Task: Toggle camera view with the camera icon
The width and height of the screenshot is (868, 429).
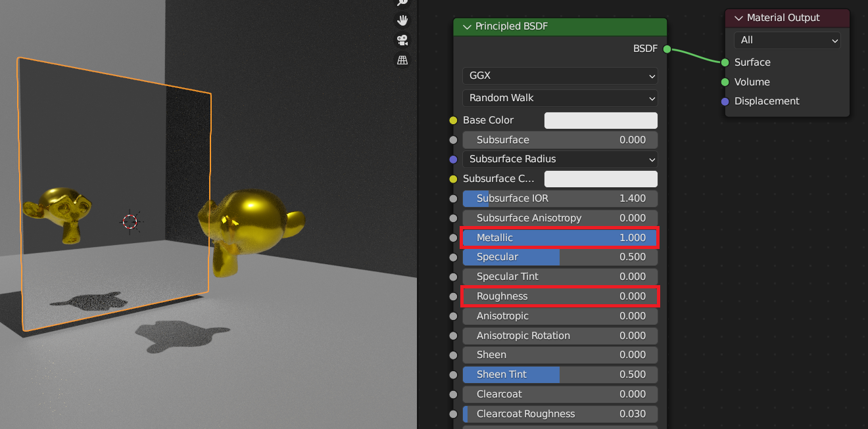Action: [x=402, y=40]
